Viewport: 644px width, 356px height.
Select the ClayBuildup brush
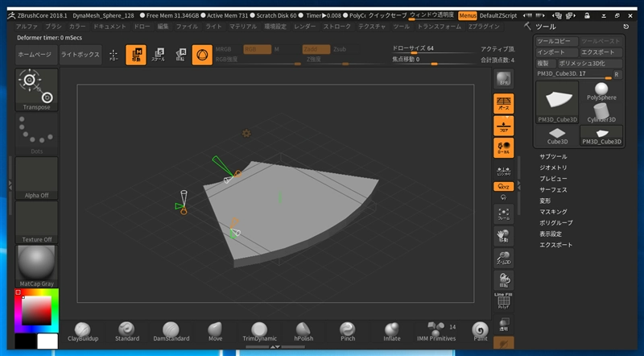pyautogui.click(x=83, y=332)
